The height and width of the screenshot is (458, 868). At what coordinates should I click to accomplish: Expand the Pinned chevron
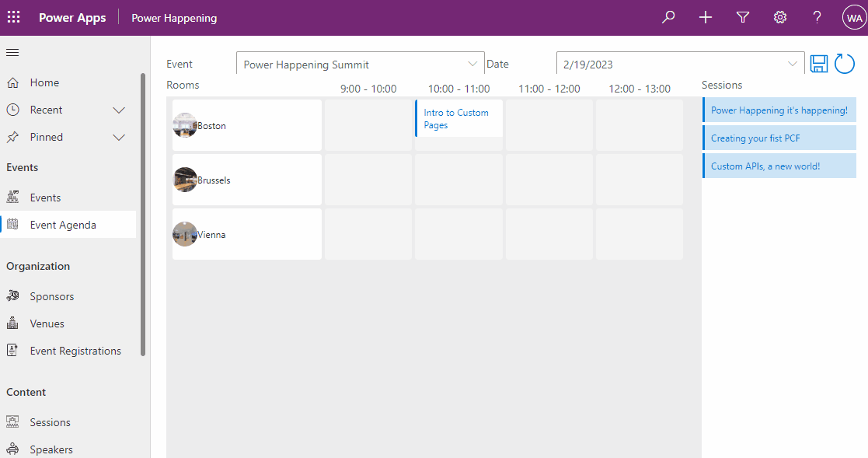tap(119, 138)
